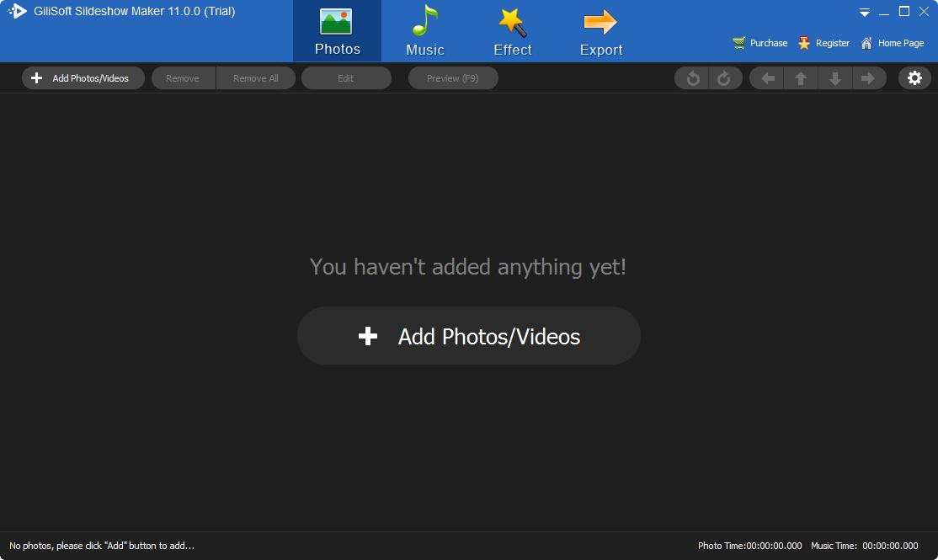Click Add Photos/Videos in the toolbar
Image resolution: width=938 pixels, height=560 pixels.
coord(83,78)
